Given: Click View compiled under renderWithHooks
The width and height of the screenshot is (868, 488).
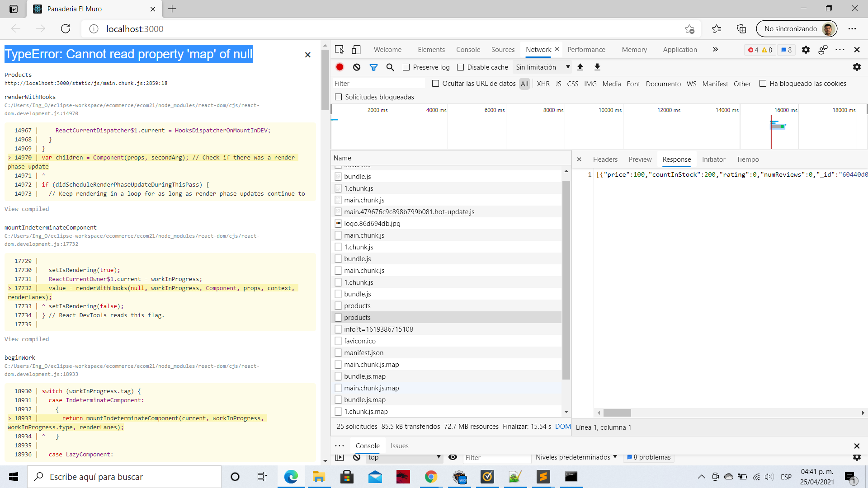Looking at the screenshot, I should click(x=27, y=209).
